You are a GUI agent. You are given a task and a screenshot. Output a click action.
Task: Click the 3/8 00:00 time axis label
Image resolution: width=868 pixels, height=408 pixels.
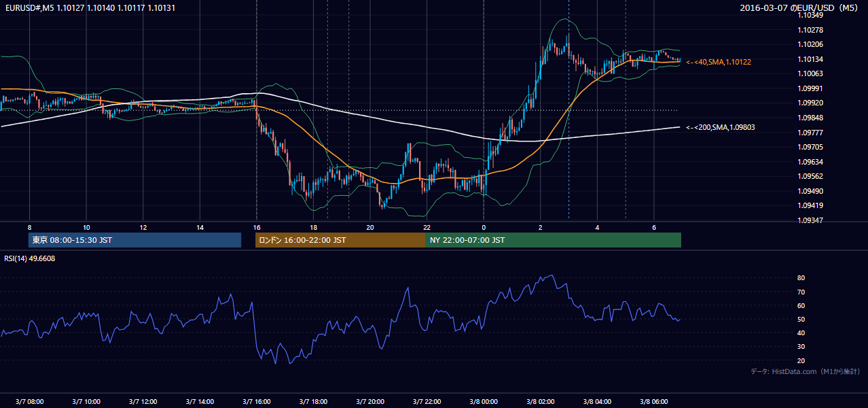484,401
